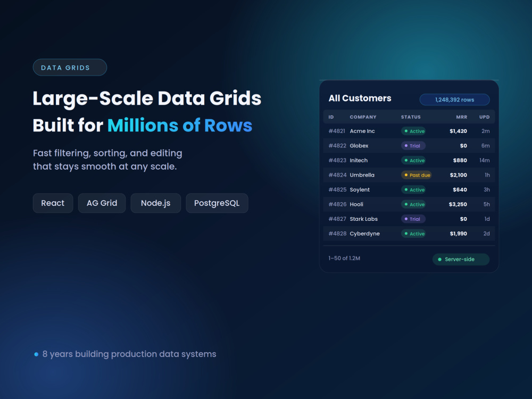Screen dimensions: 532x399
Task: Click the All Customers grid title
Action: [360, 98]
